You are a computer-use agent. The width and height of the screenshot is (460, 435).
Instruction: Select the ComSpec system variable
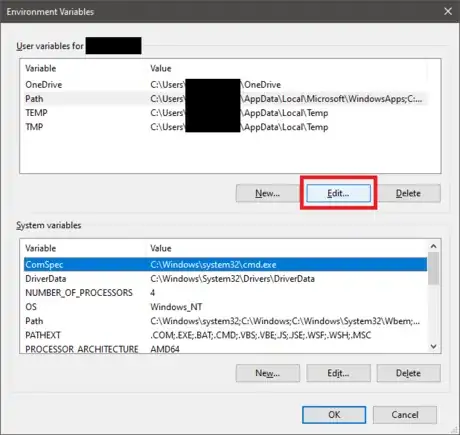(225, 265)
